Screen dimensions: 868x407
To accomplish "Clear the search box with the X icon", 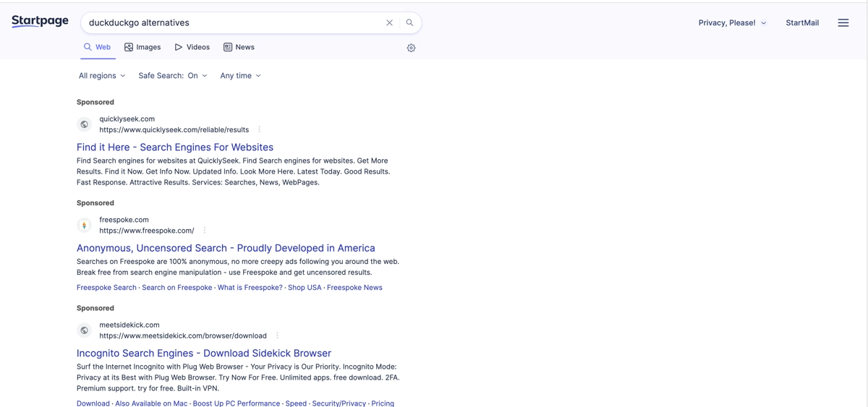I will click(x=389, y=22).
